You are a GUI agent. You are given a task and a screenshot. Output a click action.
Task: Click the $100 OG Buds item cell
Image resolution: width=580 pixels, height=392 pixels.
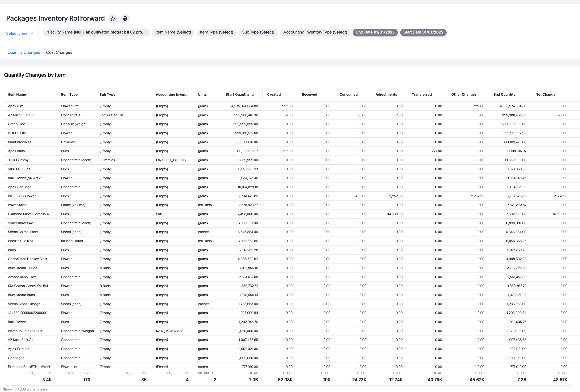30,169
